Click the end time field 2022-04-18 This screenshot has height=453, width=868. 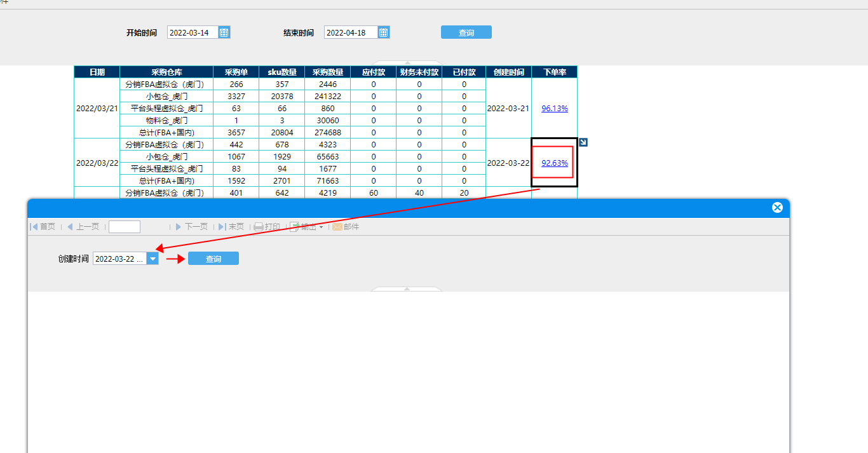[x=351, y=32]
